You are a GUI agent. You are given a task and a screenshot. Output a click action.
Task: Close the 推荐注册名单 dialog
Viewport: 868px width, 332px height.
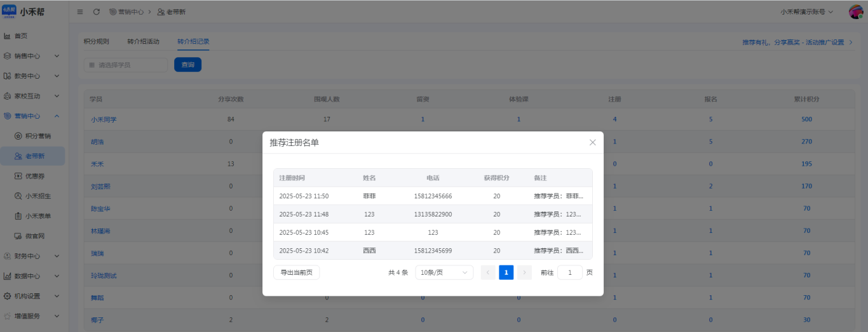pyautogui.click(x=592, y=142)
